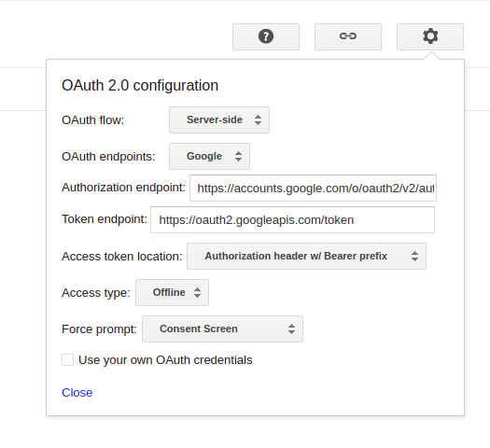Click the link chain icon button
490x448 pixels.
(x=348, y=36)
